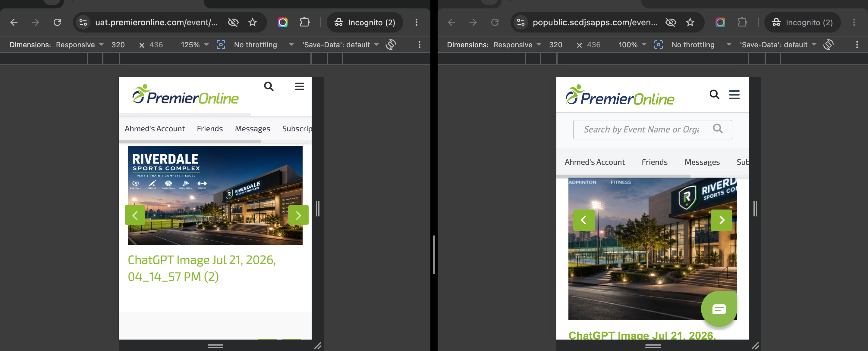Bookmark the popublic.scdjsapps.com page with star
This screenshot has height=351, width=868.
[x=690, y=22]
